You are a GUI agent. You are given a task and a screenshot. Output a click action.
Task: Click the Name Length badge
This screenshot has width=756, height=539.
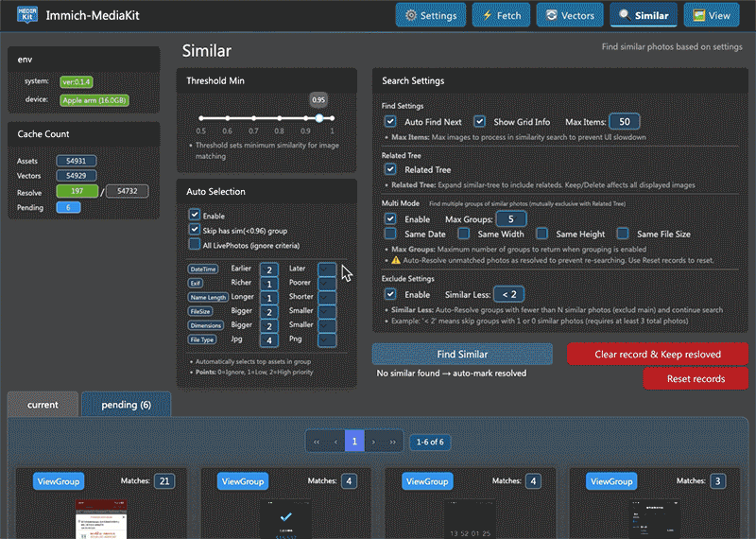point(207,297)
